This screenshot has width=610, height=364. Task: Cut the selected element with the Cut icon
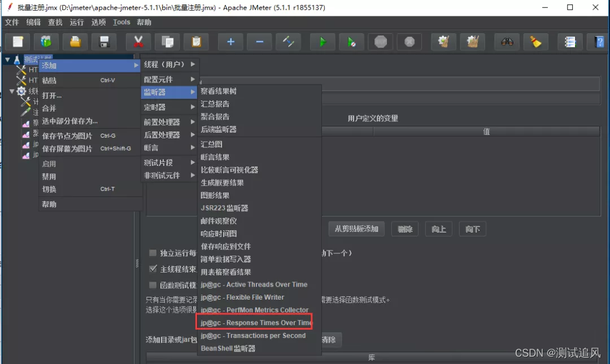coord(137,41)
